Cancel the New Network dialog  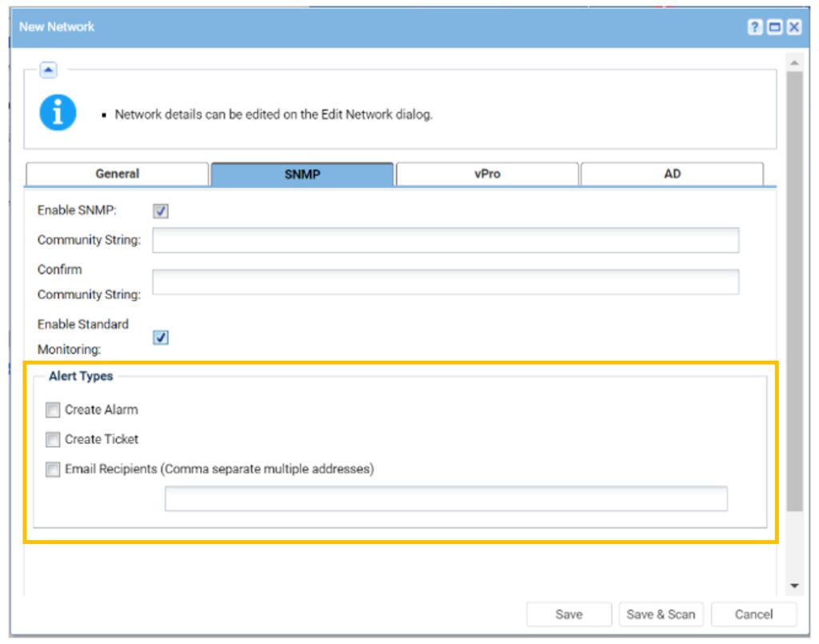point(753,614)
